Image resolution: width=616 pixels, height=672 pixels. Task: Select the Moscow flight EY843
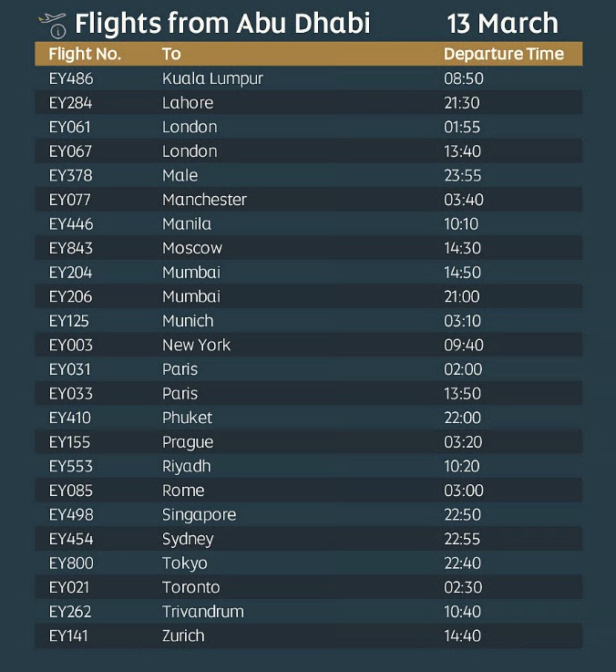[308, 248]
